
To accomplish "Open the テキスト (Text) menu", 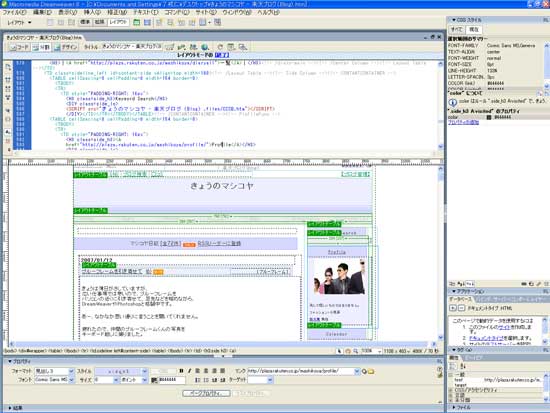I will [145, 12].
